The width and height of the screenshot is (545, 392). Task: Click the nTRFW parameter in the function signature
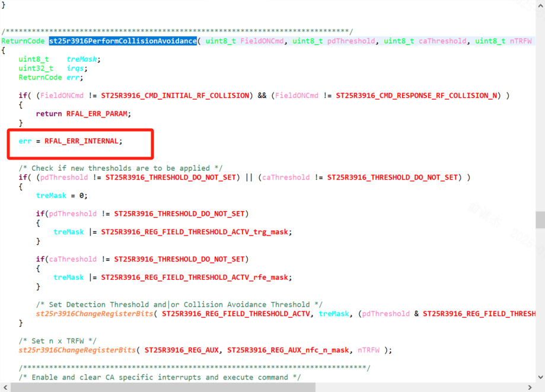pos(521,41)
